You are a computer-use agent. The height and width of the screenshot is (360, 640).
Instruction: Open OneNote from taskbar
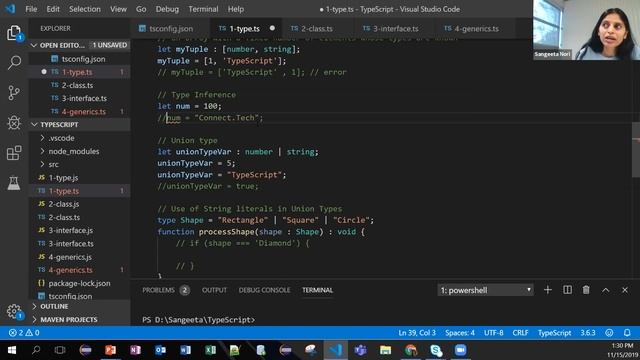point(136,350)
